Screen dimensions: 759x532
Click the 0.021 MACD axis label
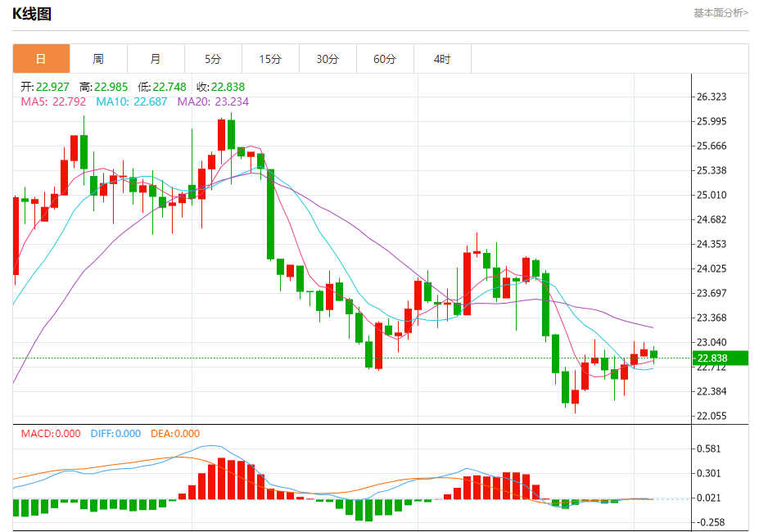point(709,498)
